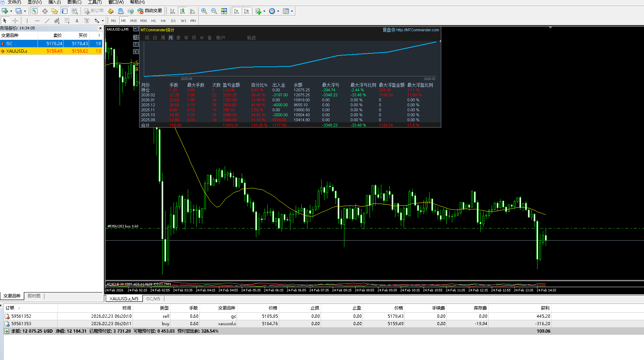Select the XAUUSD.s row in Market Watch

(17, 51)
